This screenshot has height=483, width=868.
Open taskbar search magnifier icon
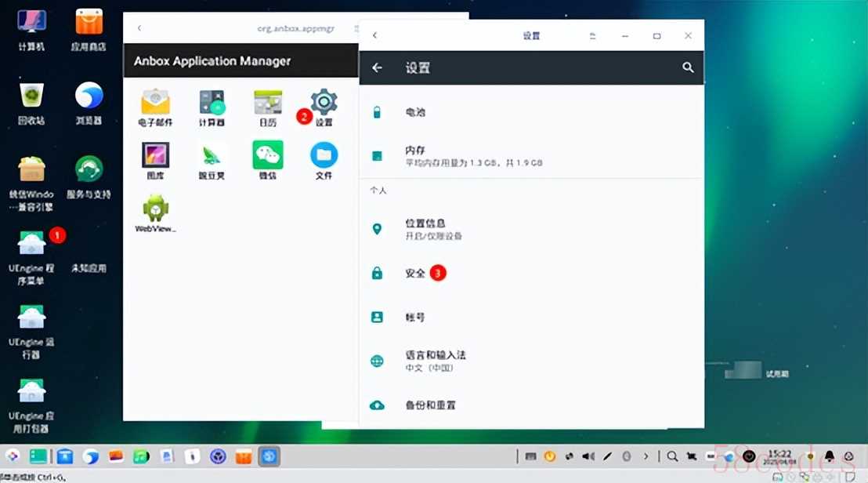(672, 456)
